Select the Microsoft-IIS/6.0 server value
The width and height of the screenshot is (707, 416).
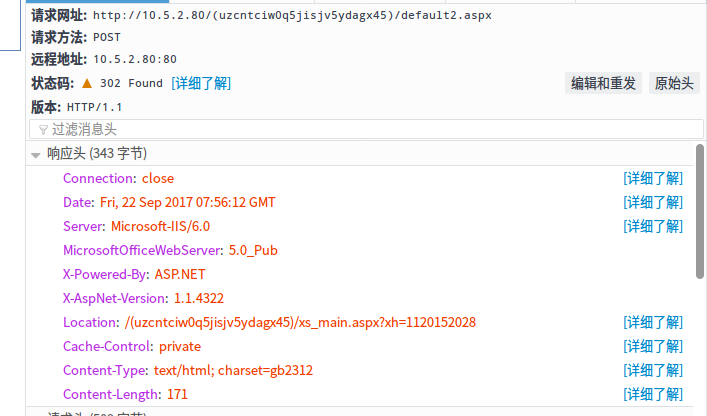pyautogui.click(x=161, y=226)
